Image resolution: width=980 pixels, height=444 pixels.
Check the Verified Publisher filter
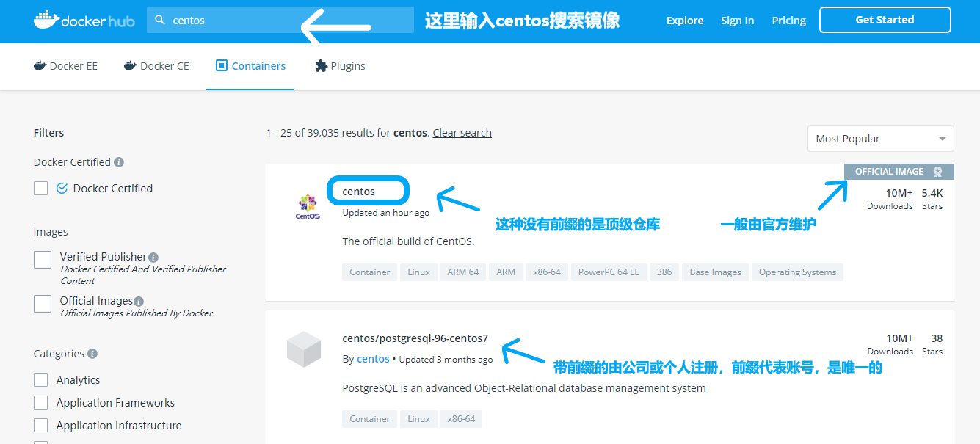click(x=43, y=260)
